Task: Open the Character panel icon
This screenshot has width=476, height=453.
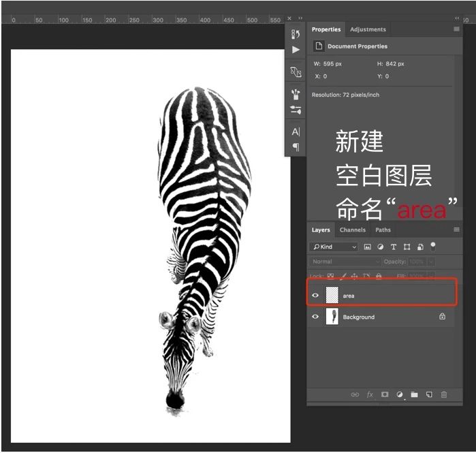Action: (x=296, y=131)
